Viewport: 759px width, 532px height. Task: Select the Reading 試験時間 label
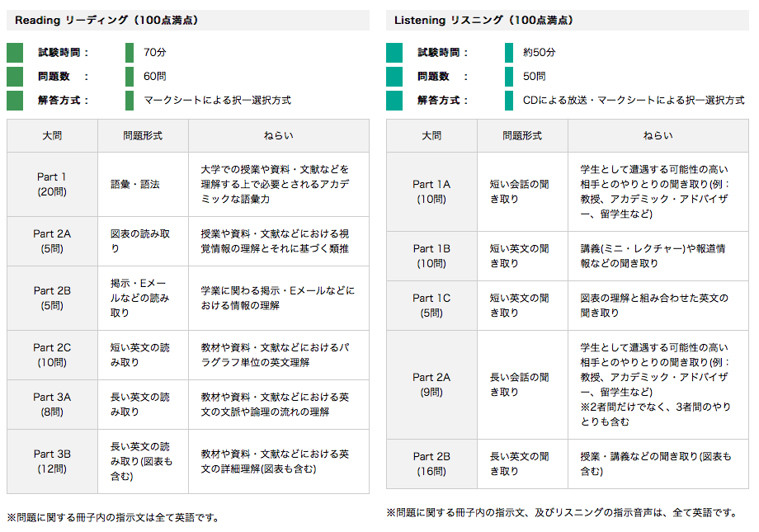click(x=63, y=52)
